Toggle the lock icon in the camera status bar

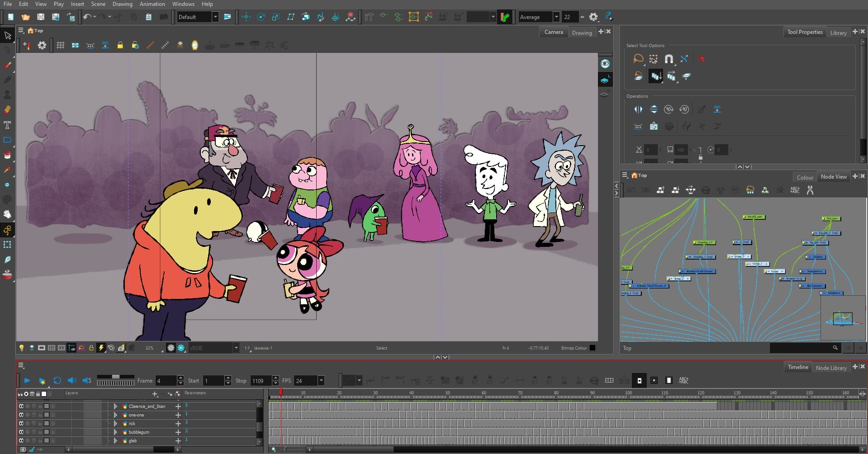point(91,348)
